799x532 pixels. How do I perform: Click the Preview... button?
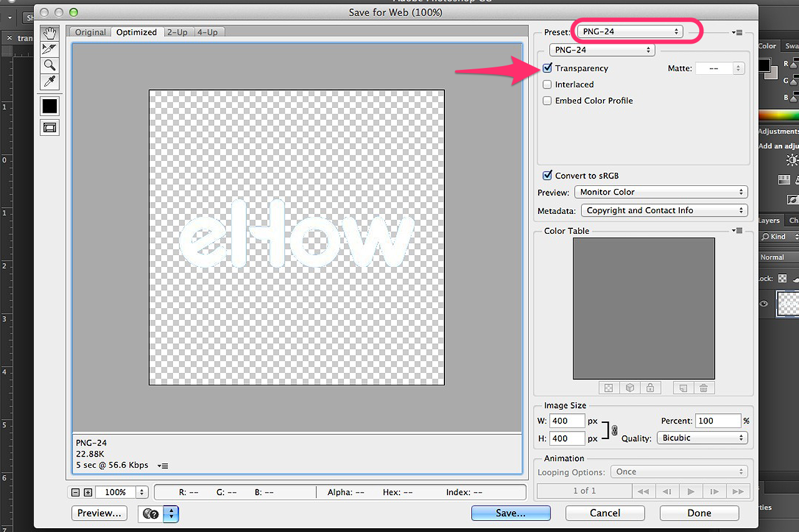coord(99,513)
